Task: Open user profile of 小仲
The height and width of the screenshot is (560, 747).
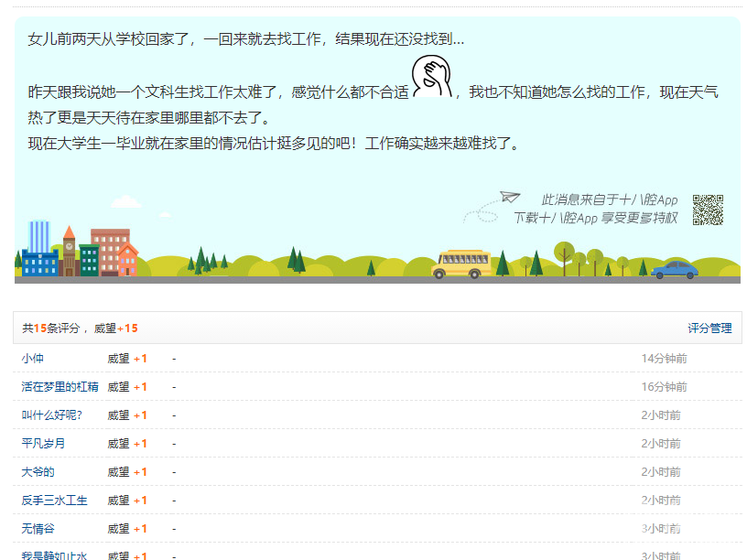Action: pos(33,359)
